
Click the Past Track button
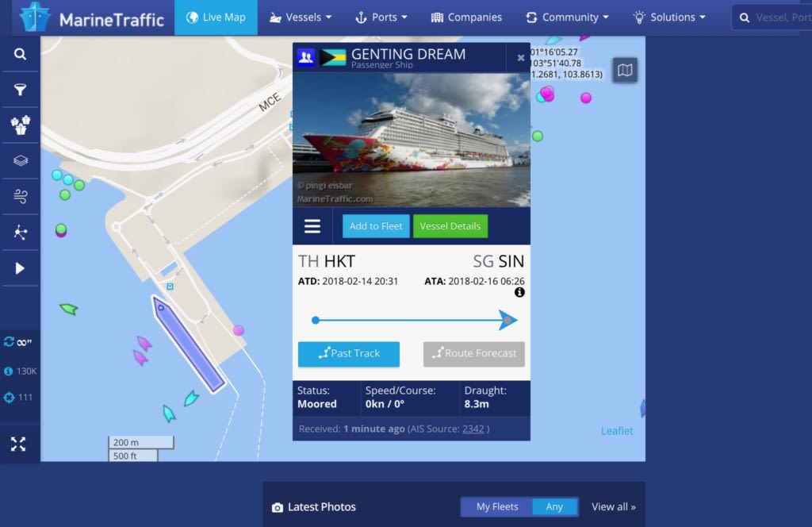(349, 353)
